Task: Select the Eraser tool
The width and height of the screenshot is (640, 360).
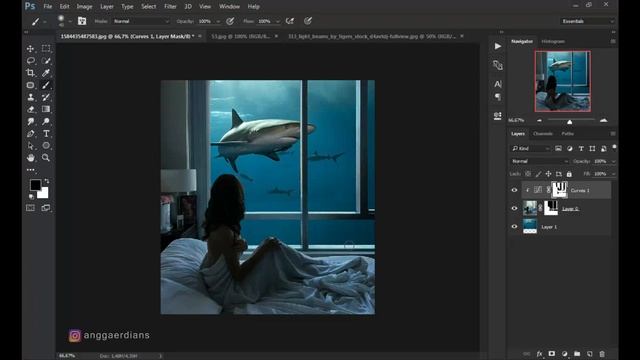Action: [30, 109]
